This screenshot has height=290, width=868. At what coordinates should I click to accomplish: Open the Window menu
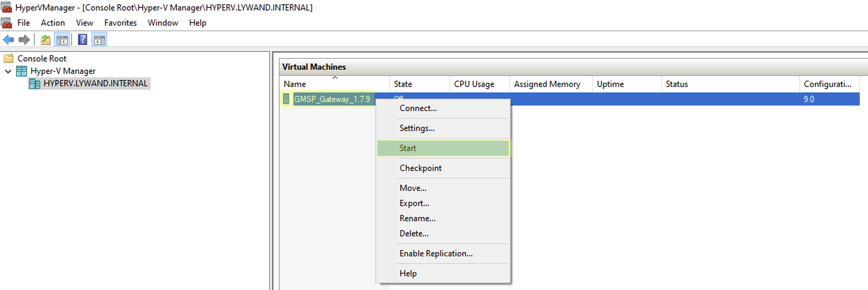pos(163,23)
